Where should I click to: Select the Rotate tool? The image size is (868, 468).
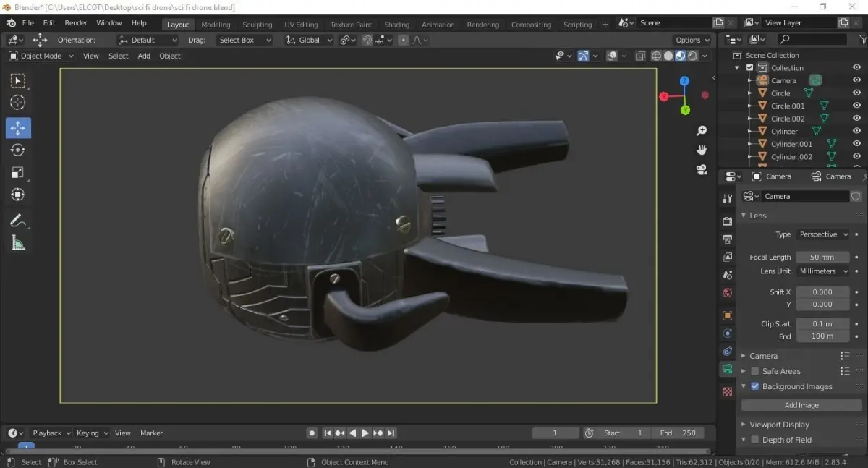[x=18, y=150]
